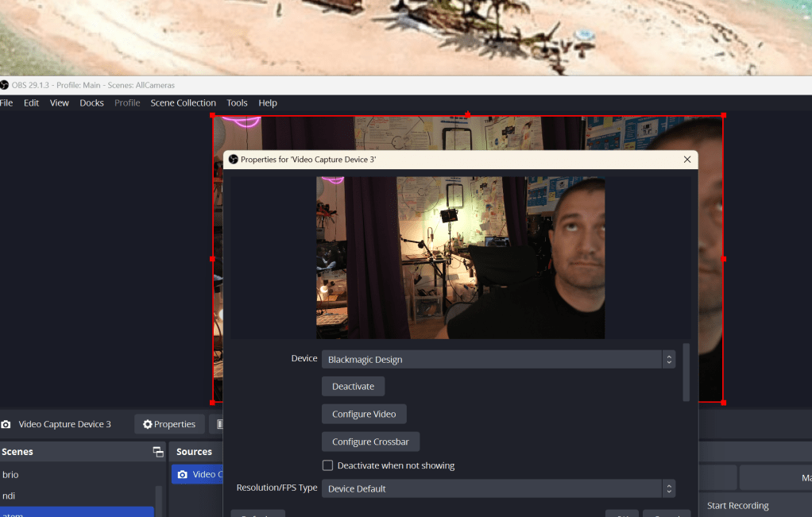
Task: Enable Deactivate when not showing checkbox
Action: pos(327,465)
